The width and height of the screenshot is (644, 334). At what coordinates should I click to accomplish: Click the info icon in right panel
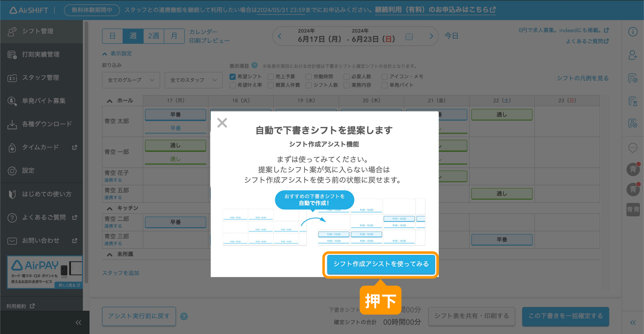633,32
